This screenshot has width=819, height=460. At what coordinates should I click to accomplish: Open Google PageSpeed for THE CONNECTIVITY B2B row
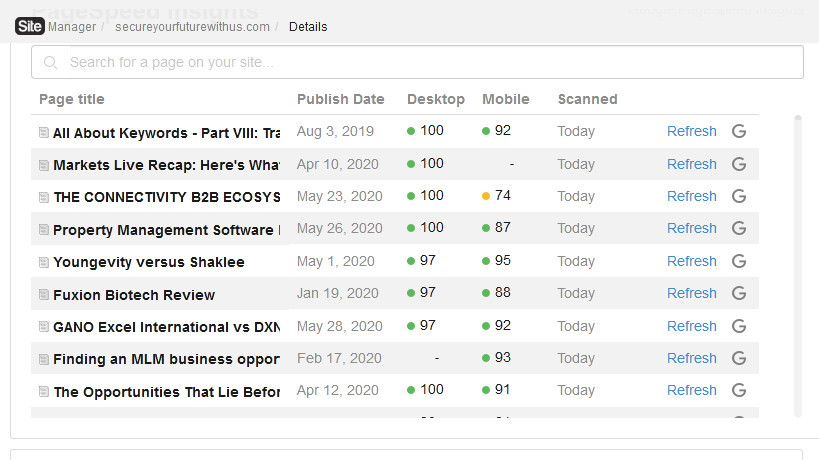739,196
